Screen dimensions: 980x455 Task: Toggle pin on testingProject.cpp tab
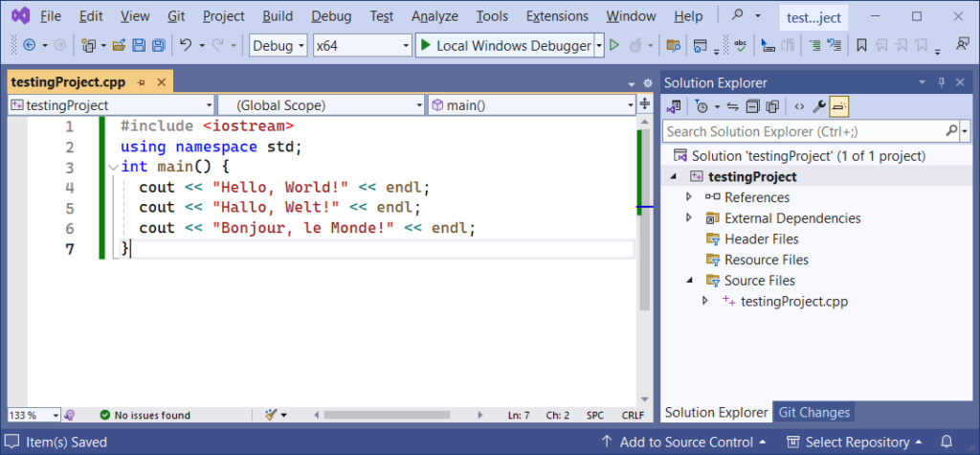142,82
